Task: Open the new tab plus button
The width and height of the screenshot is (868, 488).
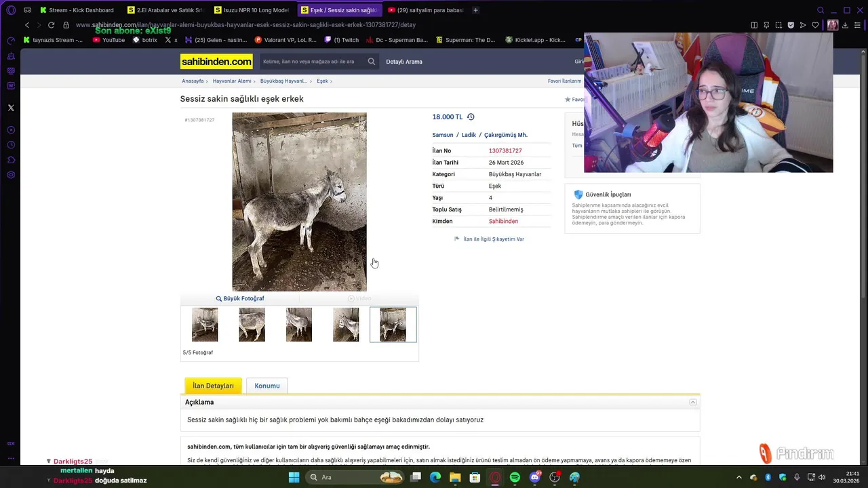Action: pos(475,10)
